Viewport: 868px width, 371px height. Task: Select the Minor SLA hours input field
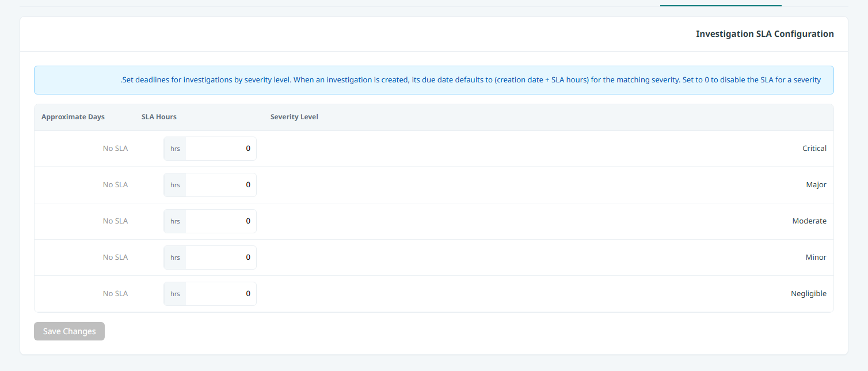[x=221, y=258]
